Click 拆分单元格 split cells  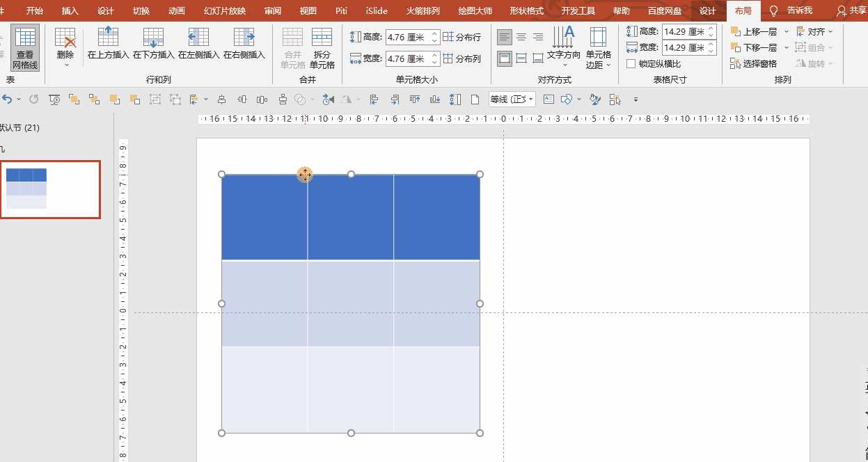(322, 48)
